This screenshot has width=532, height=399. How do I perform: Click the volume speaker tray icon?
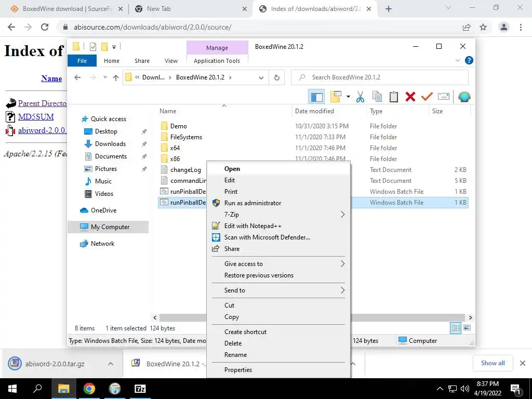click(465, 389)
